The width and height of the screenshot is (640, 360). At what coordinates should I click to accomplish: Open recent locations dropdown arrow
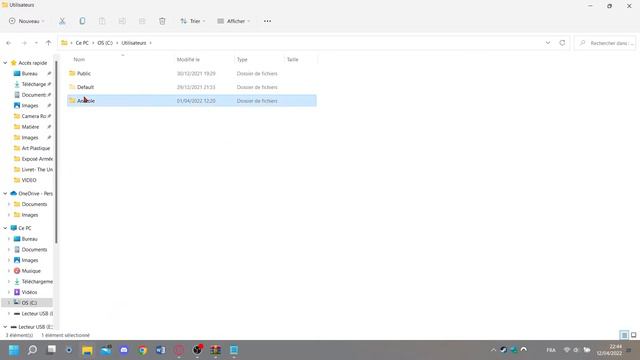(x=36, y=43)
